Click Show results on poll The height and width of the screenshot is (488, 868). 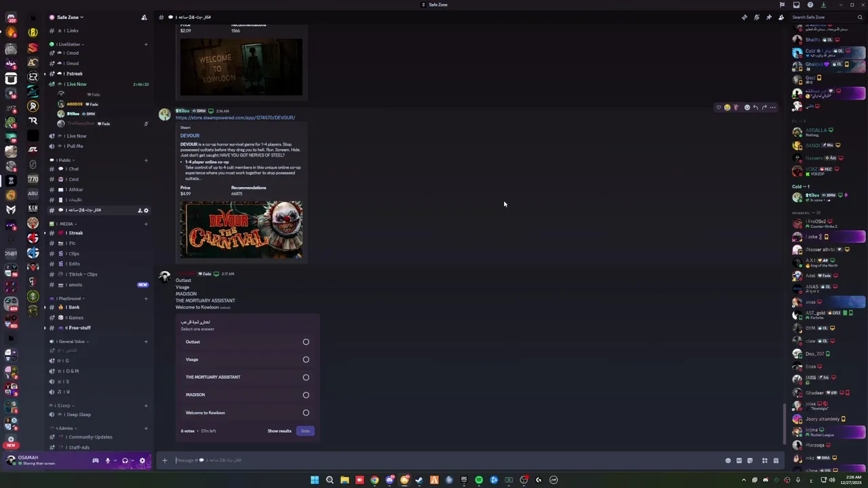(x=279, y=431)
